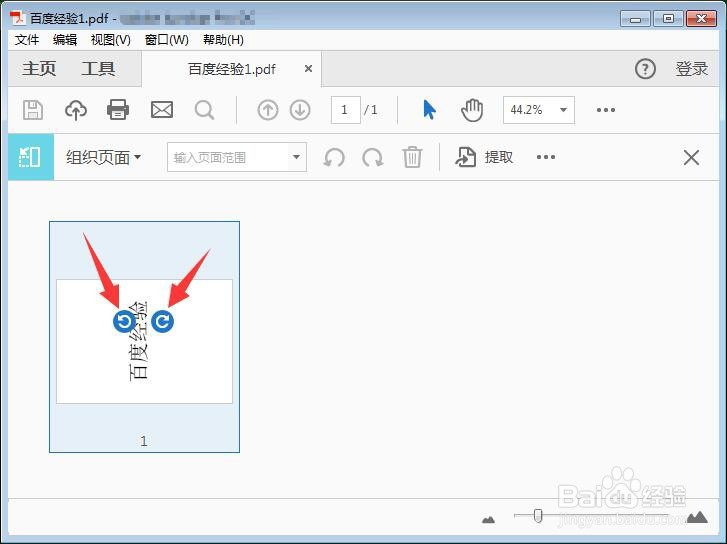This screenshot has width=727, height=544.
Task: Send file by email envelope icon
Action: (162, 110)
